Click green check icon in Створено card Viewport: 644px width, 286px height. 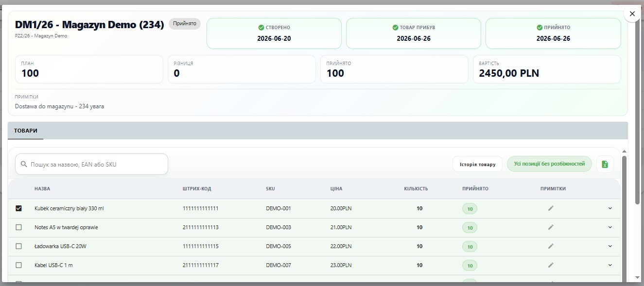pyautogui.click(x=261, y=28)
